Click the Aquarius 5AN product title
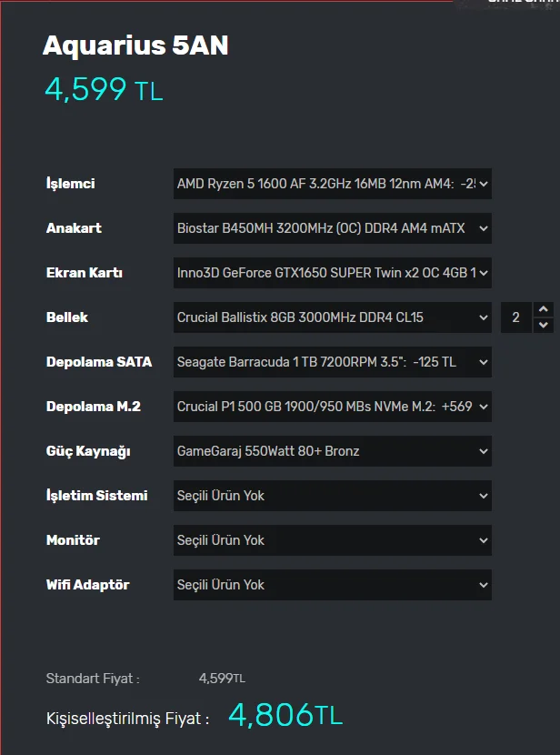 pos(135,46)
